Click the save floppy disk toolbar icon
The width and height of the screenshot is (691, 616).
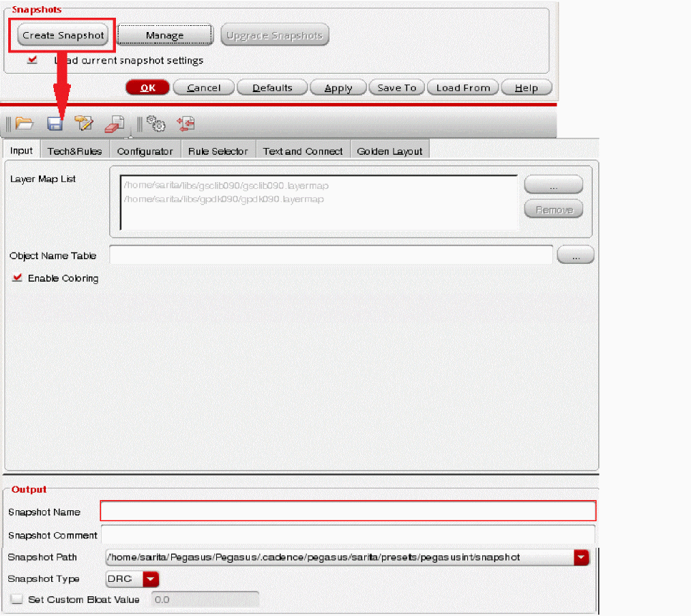coord(55,124)
